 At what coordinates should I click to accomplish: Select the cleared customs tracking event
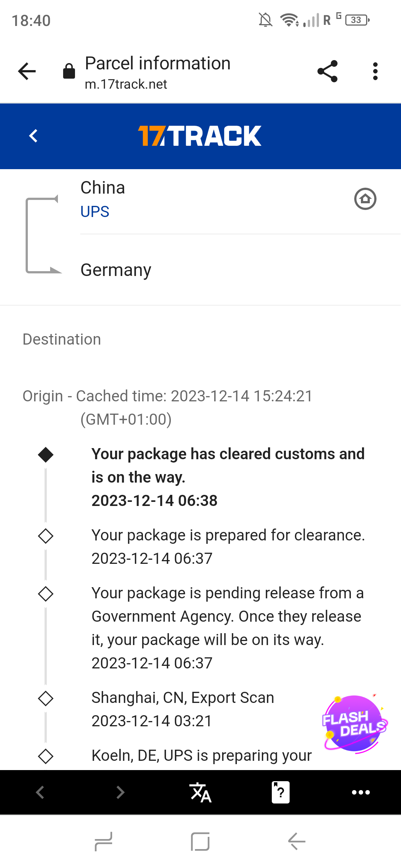point(228,477)
